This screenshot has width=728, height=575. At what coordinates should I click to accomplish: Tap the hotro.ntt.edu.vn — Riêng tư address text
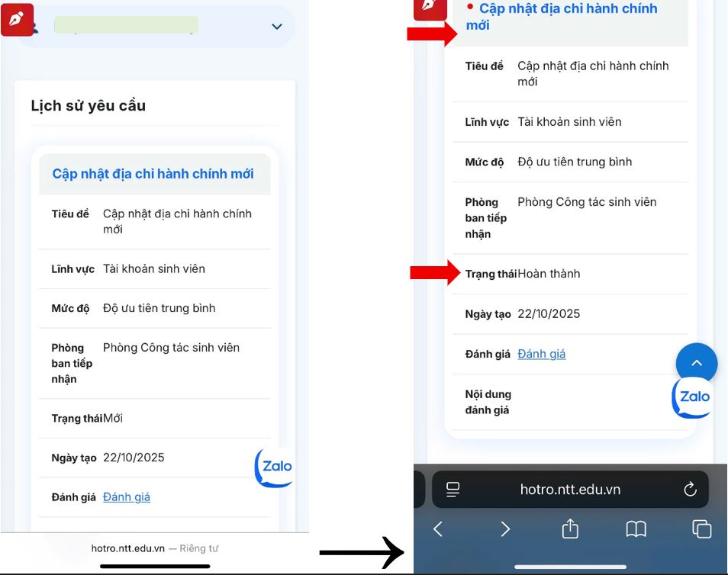(x=154, y=548)
